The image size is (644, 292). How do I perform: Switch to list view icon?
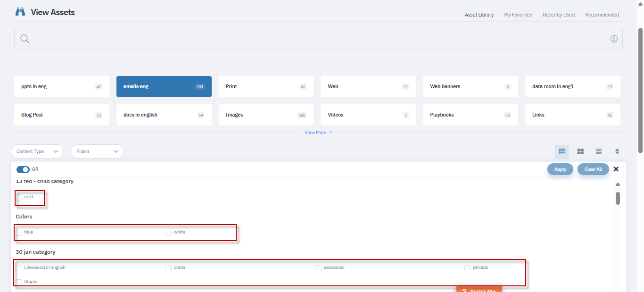click(599, 151)
